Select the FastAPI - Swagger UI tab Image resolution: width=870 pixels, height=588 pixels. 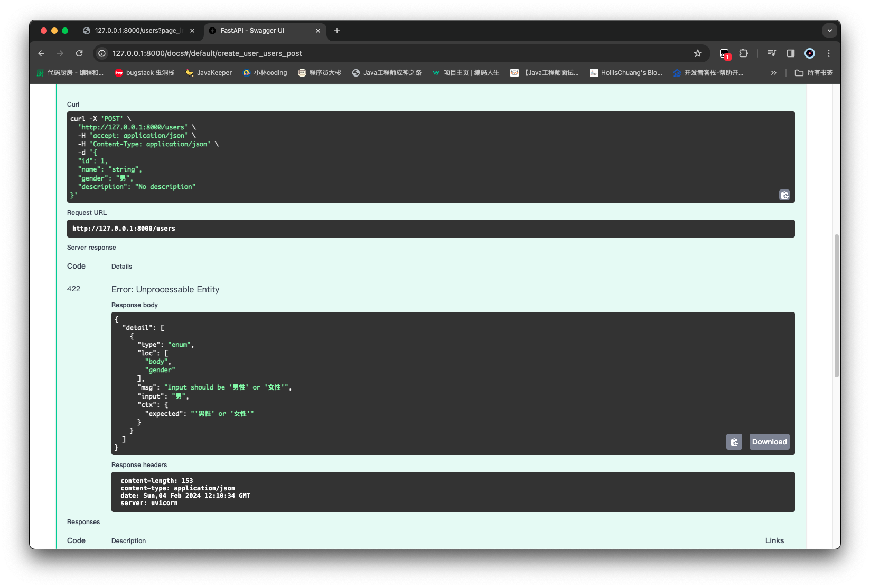click(259, 31)
